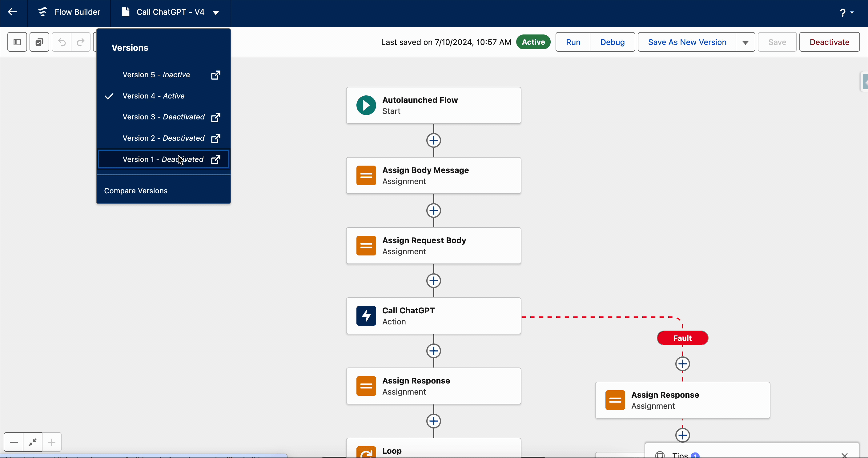This screenshot has width=868, height=458.
Task: Open Version 1 Deactivated external link icon
Action: (216, 159)
